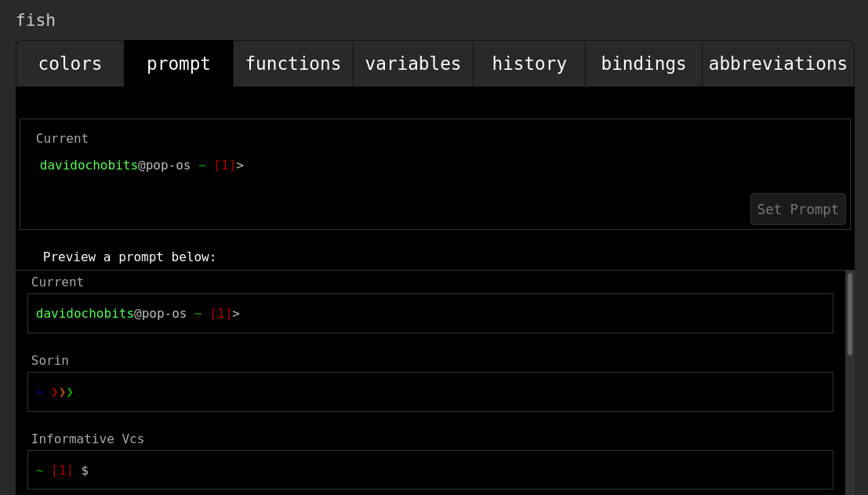Open the history tab
Image resolution: width=868 pixels, height=495 pixels.
(529, 64)
